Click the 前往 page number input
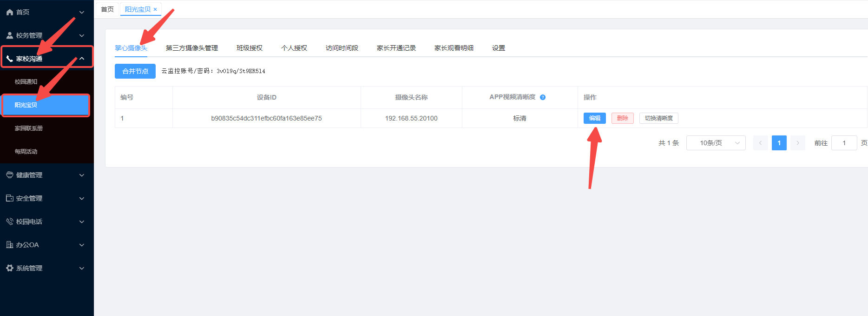The height and width of the screenshot is (316, 868). click(x=844, y=143)
